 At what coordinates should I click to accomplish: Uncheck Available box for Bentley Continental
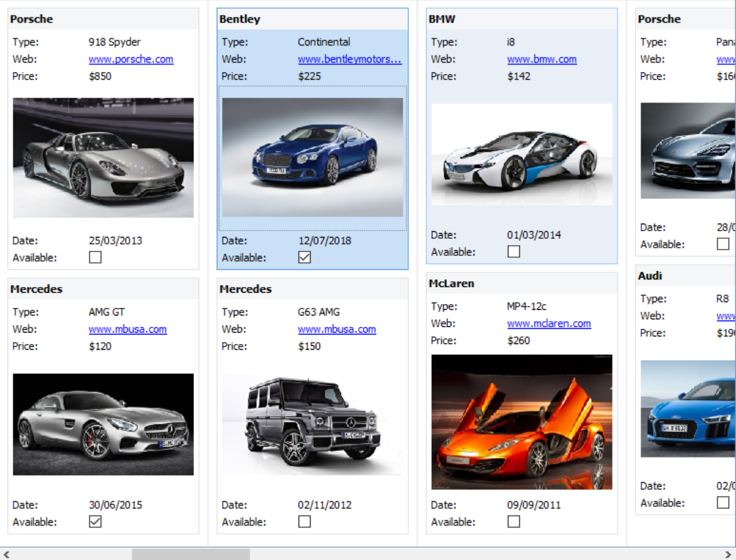305,257
